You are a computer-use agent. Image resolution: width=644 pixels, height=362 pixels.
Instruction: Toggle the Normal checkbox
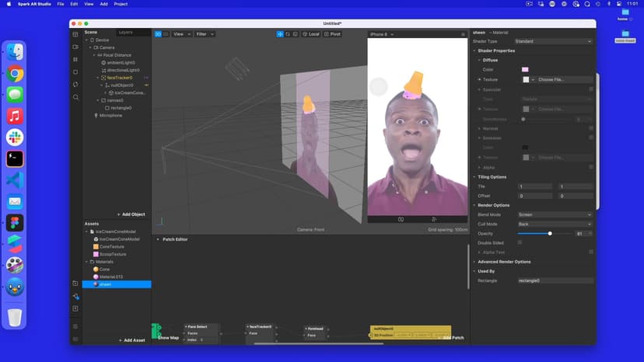coord(591,128)
